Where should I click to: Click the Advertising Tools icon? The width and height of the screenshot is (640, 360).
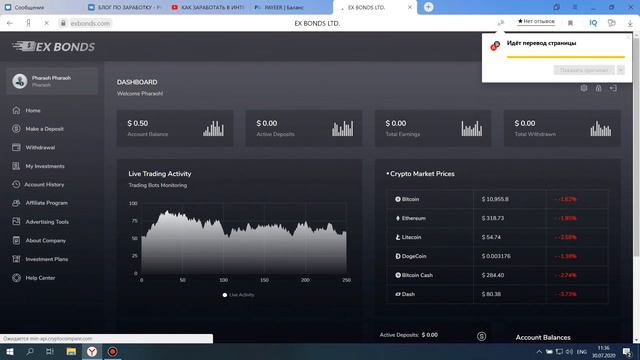pyautogui.click(x=16, y=222)
